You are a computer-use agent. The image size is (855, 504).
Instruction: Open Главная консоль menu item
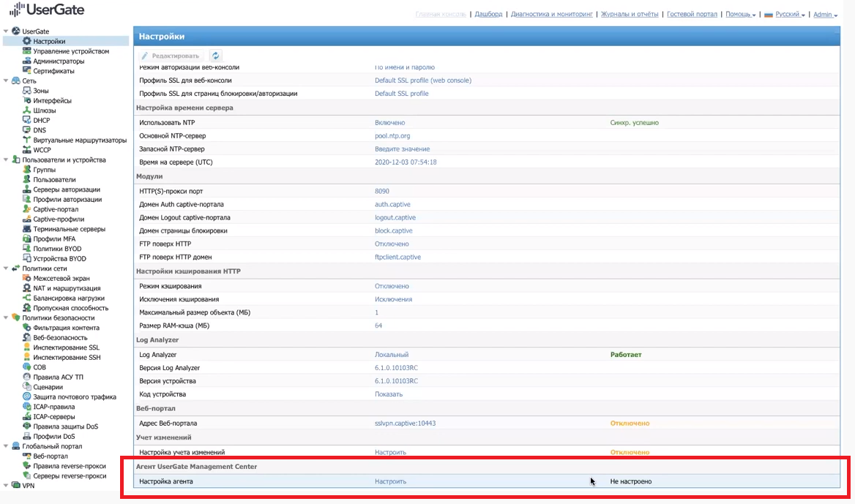[441, 14]
